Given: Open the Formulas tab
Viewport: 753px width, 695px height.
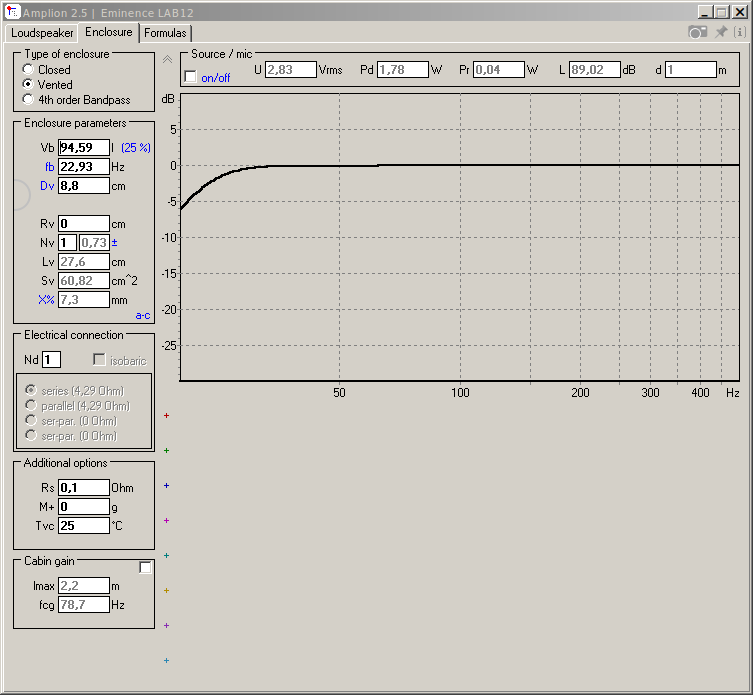Looking at the screenshot, I should coord(165,33).
